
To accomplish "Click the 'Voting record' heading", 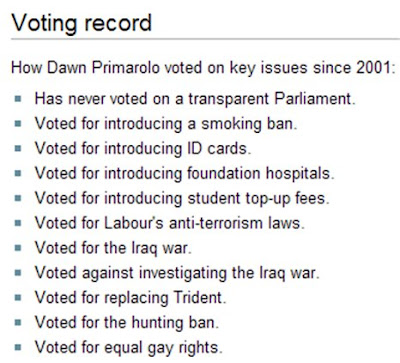I will click(x=82, y=24).
